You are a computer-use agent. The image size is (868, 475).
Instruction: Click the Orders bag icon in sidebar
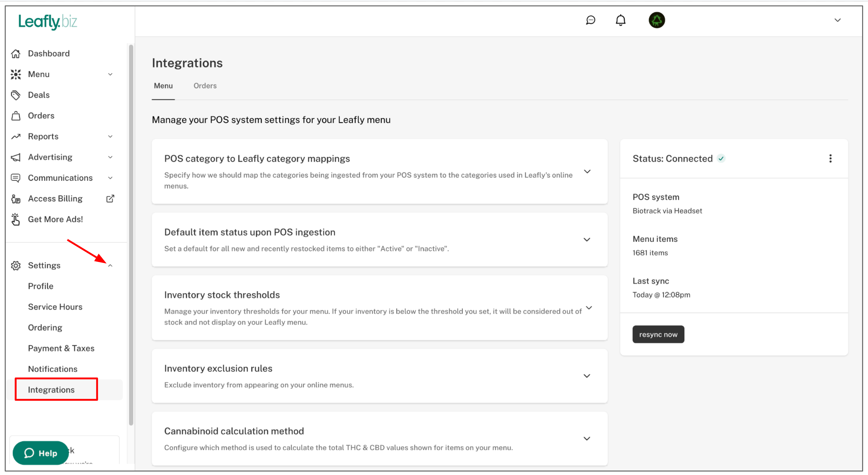(x=16, y=116)
